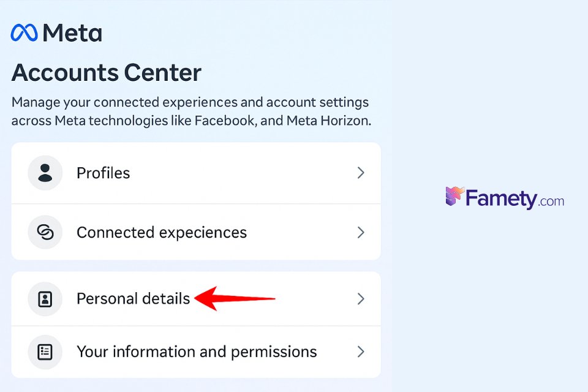Click the Connected experiences interlinked-circles icon
The image size is (588, 392).
point(45,232)
